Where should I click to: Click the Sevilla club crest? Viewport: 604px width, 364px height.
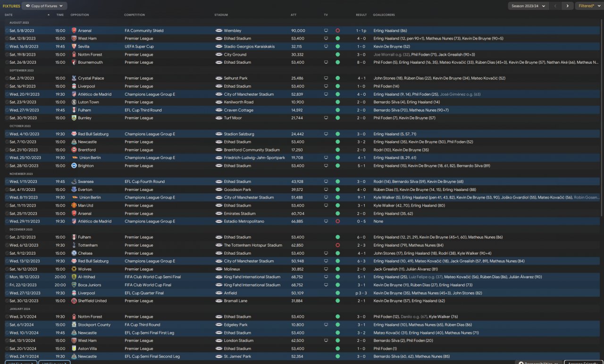tap(74, 47)
